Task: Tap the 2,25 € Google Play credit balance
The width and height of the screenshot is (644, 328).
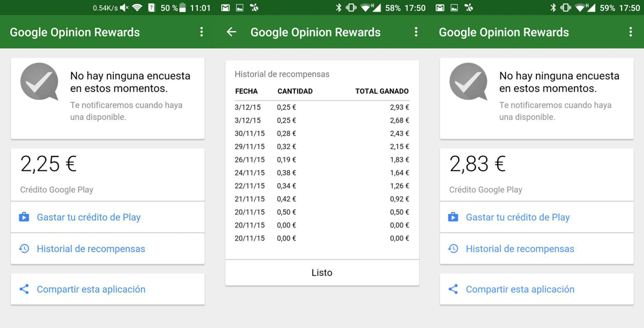Action: [x=49, y=164]
